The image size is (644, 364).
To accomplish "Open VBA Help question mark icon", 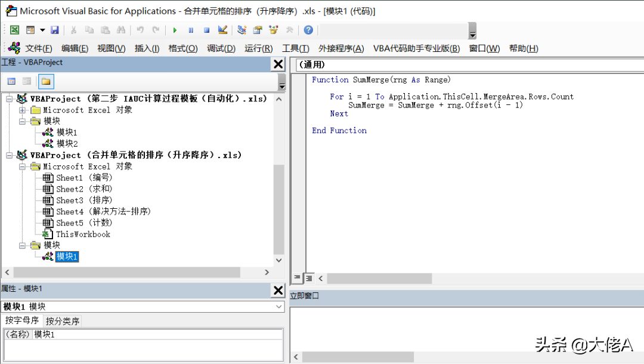I will [308, 30].
